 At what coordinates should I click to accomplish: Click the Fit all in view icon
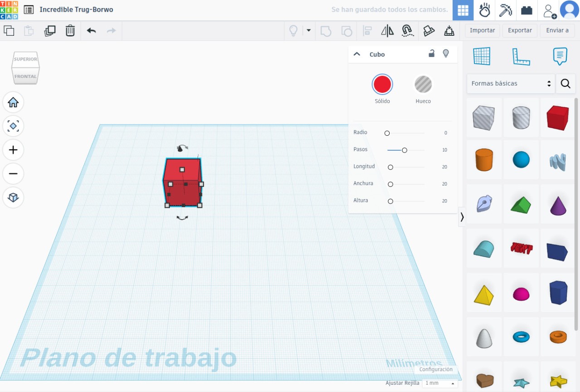click(13, 126)
